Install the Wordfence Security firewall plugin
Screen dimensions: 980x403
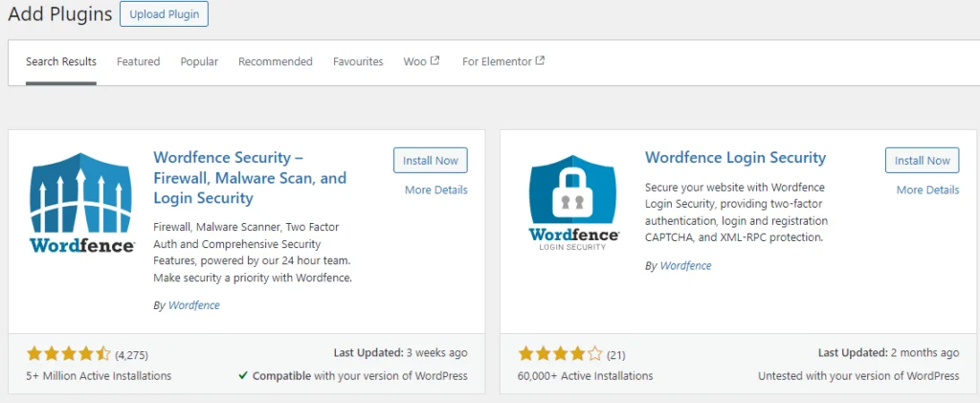click(x=431, y=161)
